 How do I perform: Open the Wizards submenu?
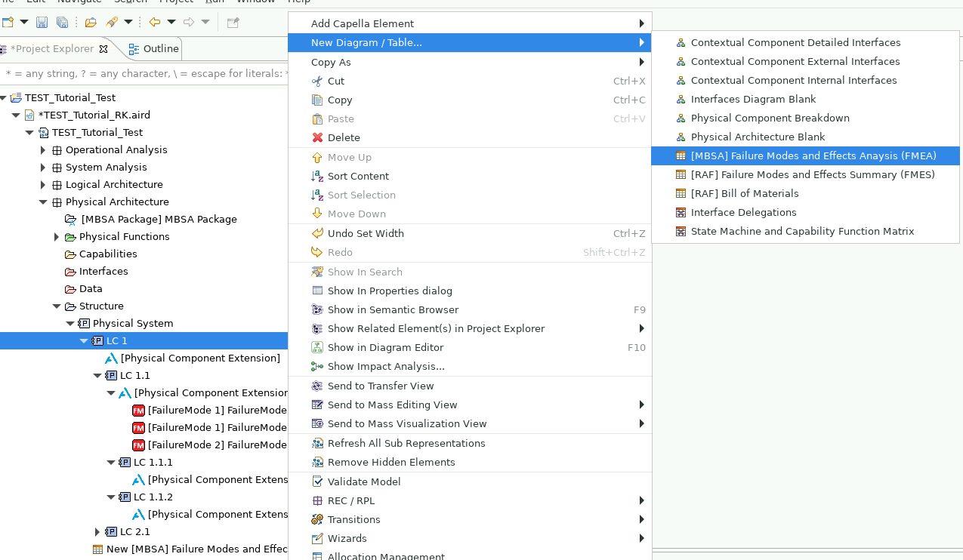point(470,539)
